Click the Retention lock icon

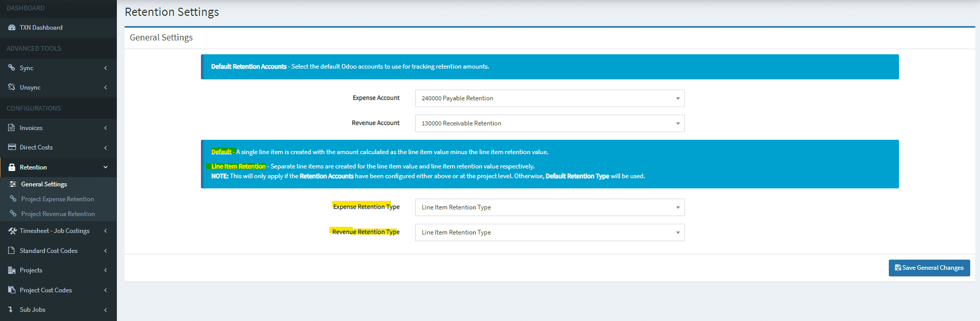click(x=11, y=167)
